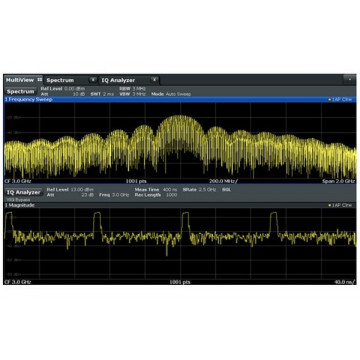This screenshot has width=360, height=360.
Task: Click the SWT 2 ms setting
Action: pyautogui.click(x=102, y=94)
